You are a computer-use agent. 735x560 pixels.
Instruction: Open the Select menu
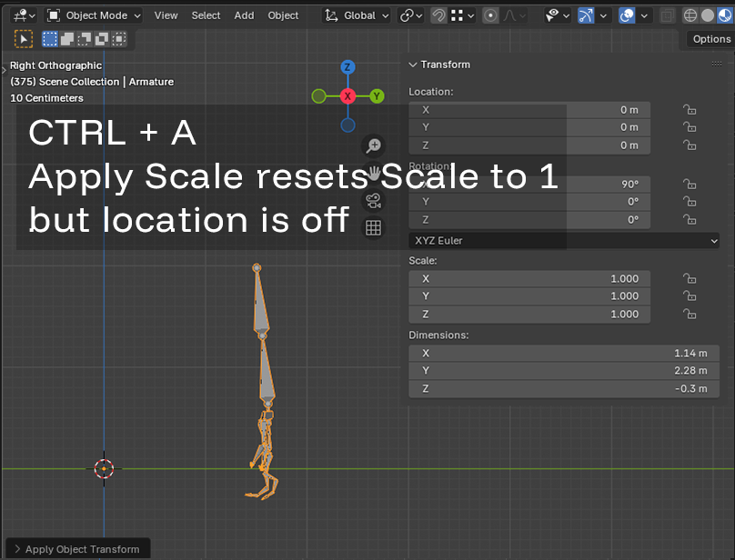(x=206, y=16)
